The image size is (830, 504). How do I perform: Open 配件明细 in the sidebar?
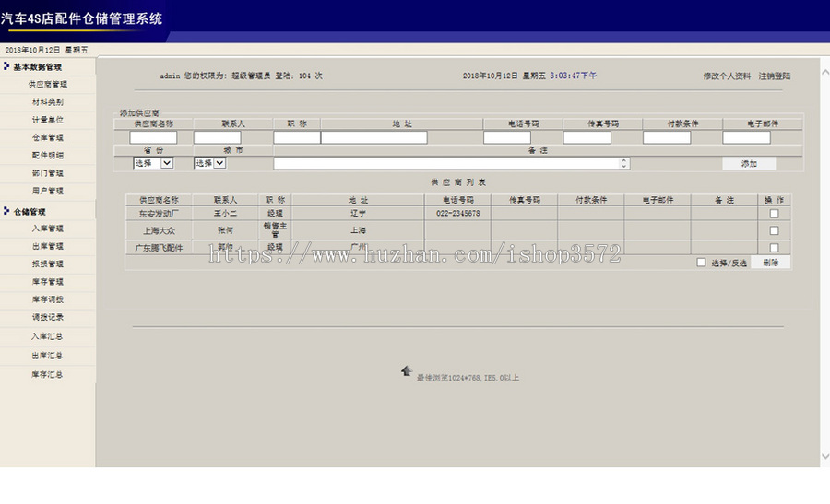(48, 155)
